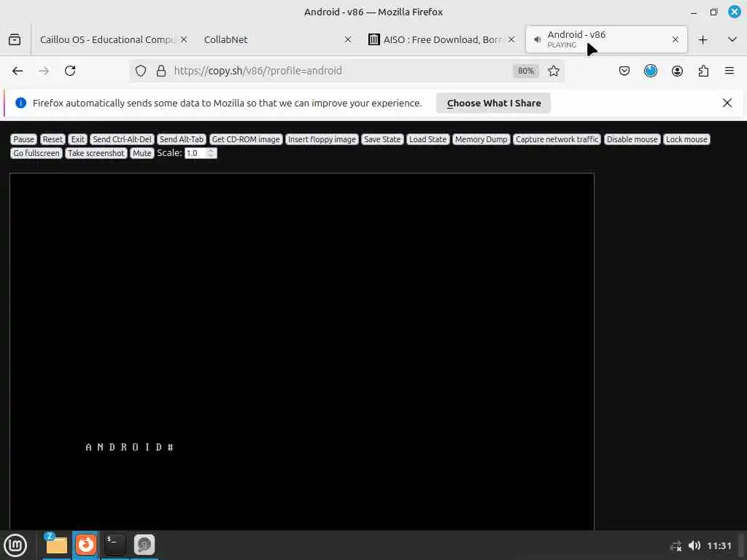747x560 pixels.
Task: Open Firefox recent browsing view icon
Action: tap(15, 39)
